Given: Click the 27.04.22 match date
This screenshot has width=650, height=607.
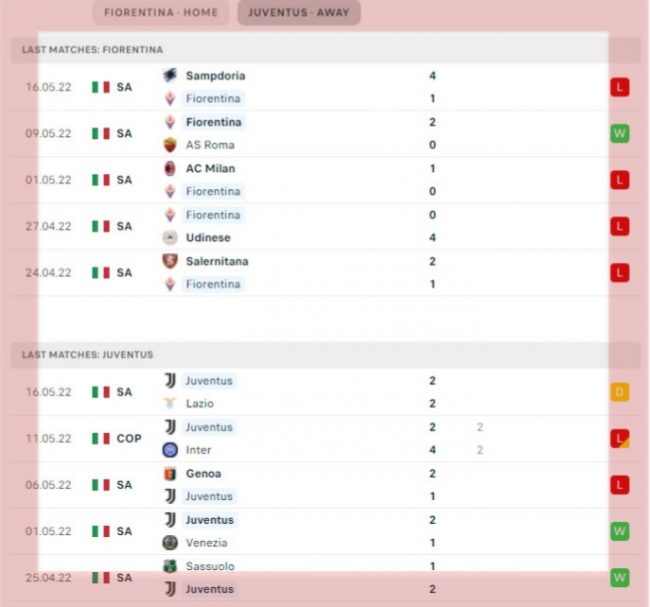Looking at the screenshot, I should [x=49, y=226].
